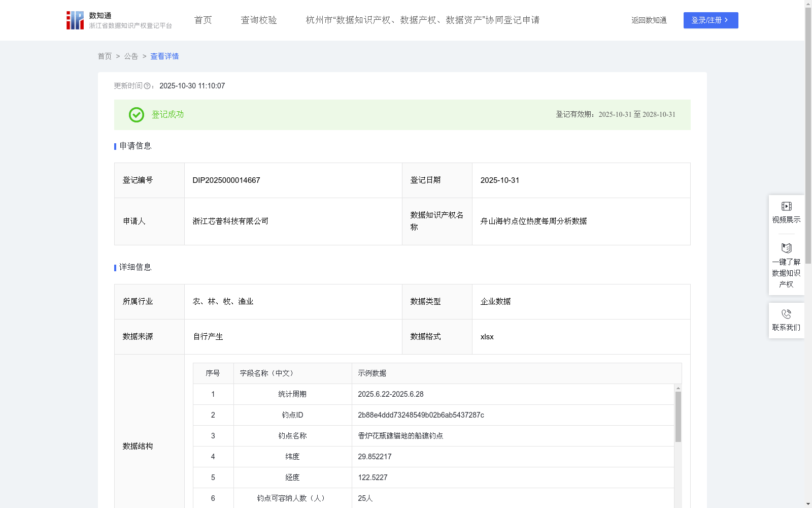
Task: Click the industry value 农、林、牧、渔业
Action: point(223,302)
